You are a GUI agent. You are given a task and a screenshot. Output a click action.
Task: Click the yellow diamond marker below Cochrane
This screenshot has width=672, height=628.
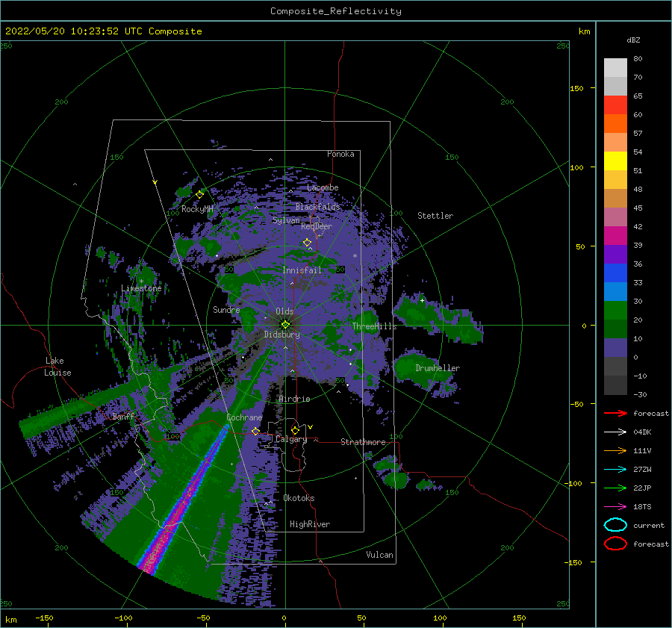coord(255,431)
